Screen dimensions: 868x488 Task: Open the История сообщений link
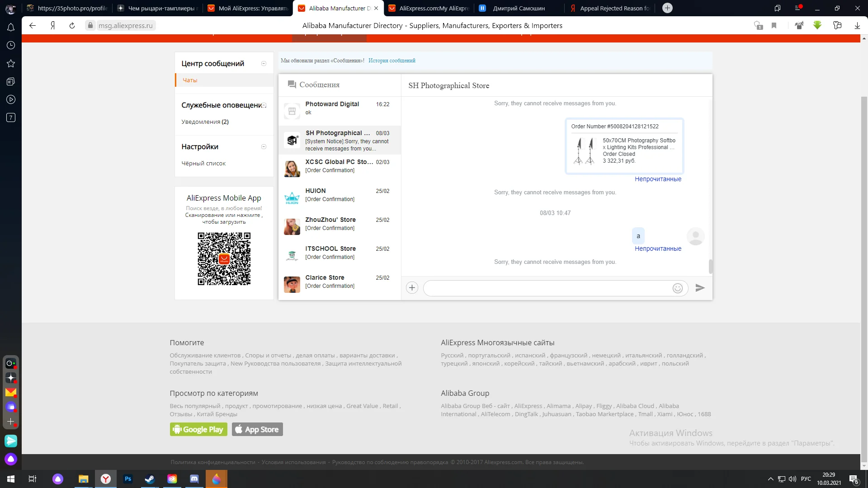[392, 61]
